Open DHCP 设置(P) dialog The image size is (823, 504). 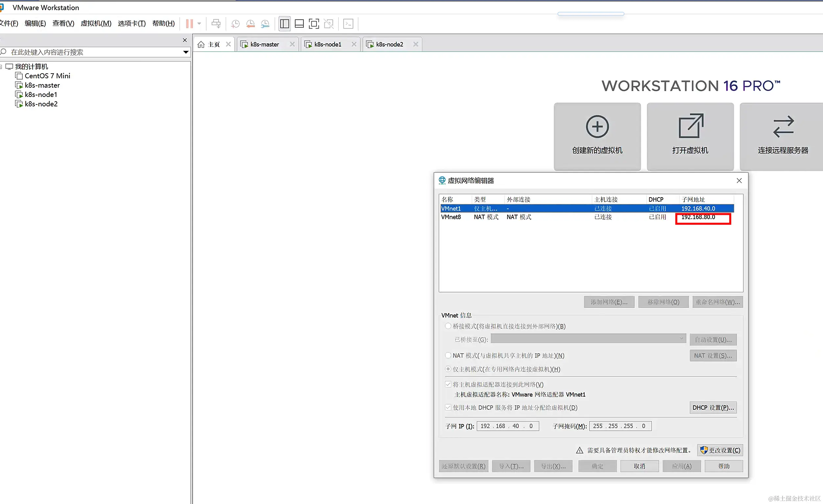point(713,408)
